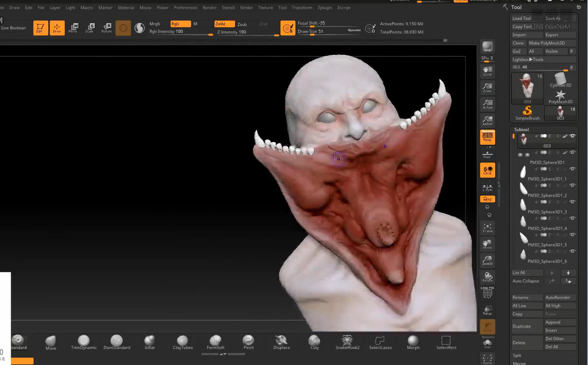Click the Xpose icon
This screenshot has height=365, width=588.
(487, 359)
